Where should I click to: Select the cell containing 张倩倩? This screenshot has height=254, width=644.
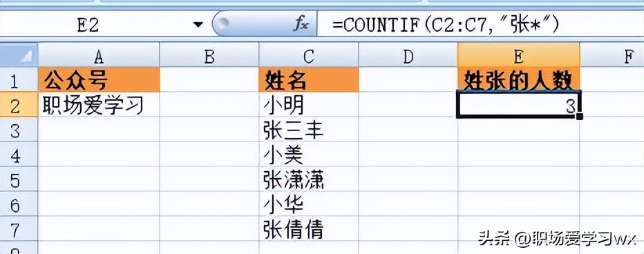coord(309,228)
